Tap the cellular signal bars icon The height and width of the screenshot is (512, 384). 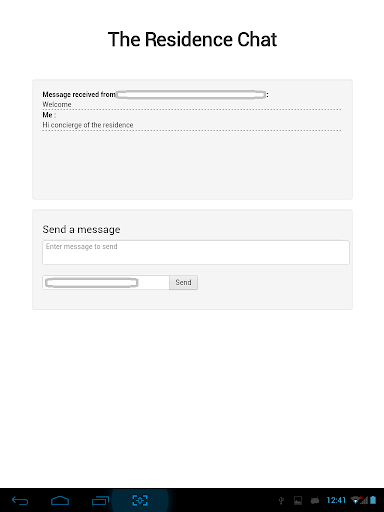click(x=364, y=500)
